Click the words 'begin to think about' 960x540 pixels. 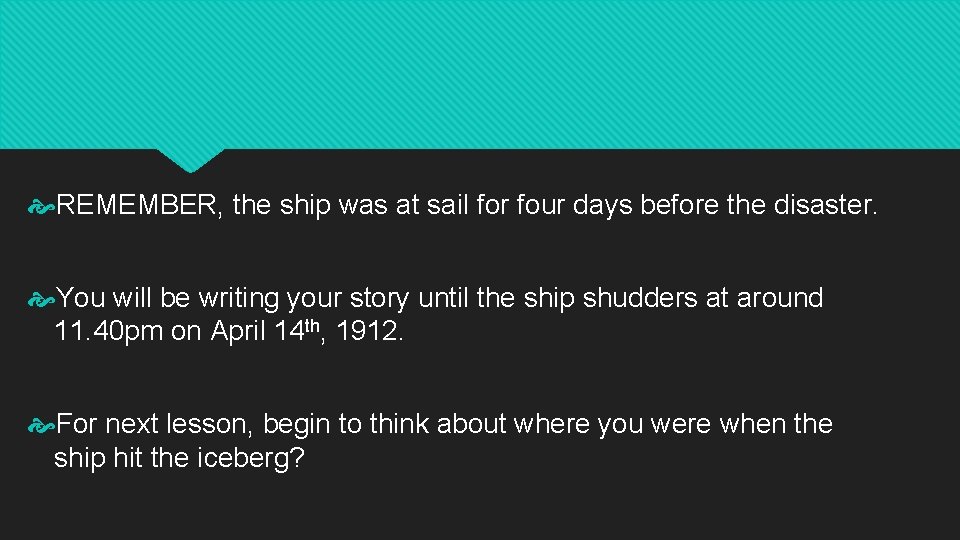(x=384, y=424)
